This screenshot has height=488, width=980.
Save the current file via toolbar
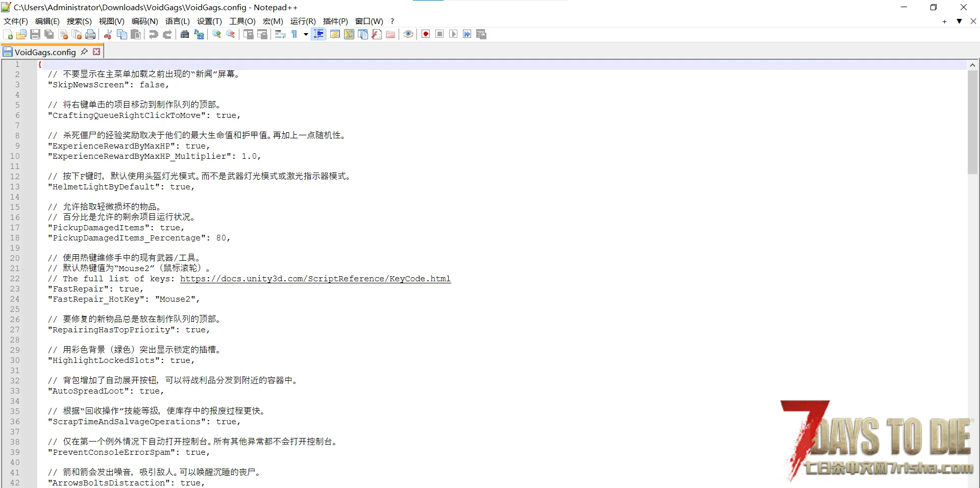point(35,34)
